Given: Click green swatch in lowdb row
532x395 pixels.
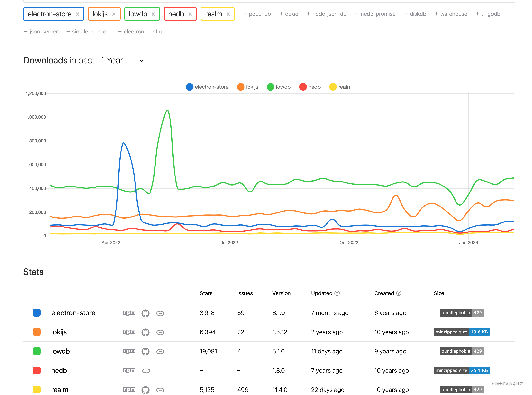Looking at the screenshot, I should (37, 351).
